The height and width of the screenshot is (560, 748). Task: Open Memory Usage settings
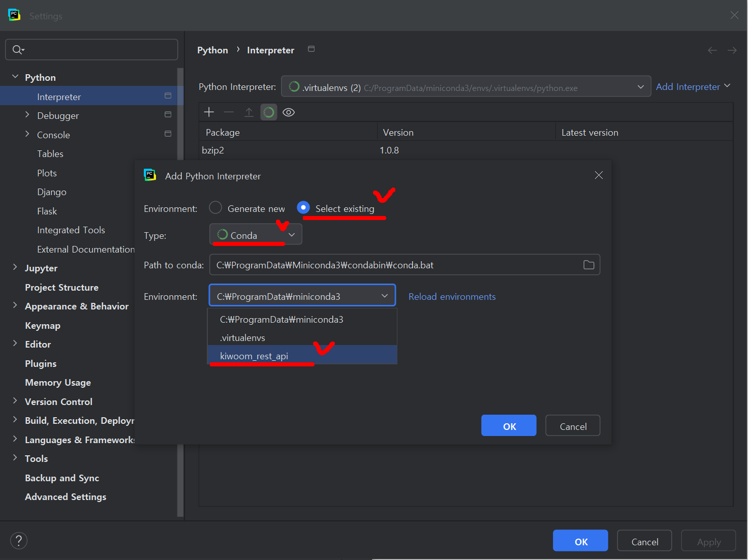tap(58, 382)
